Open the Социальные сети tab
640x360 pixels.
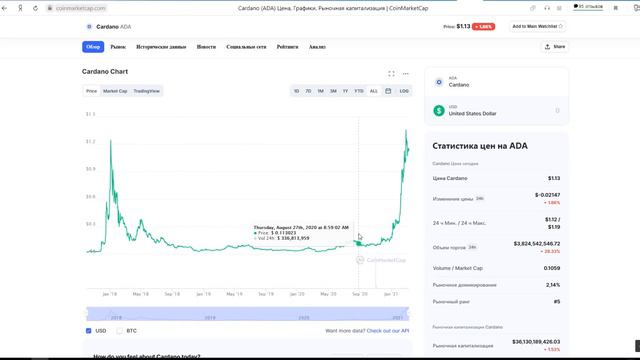[246, 47]
